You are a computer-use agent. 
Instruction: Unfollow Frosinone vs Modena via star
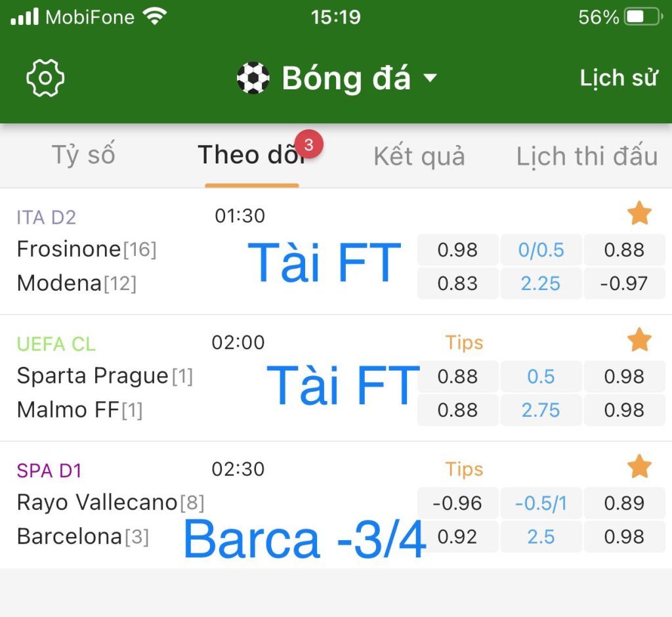(x=639, y=213)
